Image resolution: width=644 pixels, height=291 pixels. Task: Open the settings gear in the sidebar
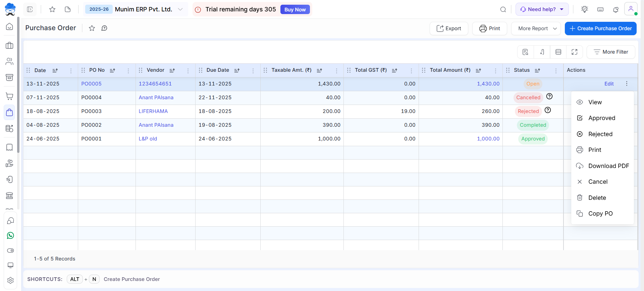pyautogui.click(x=10, y=280)
